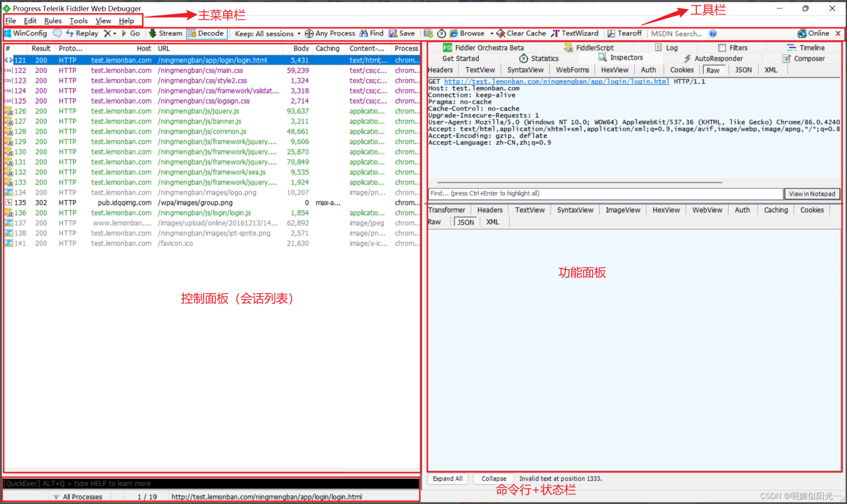Click the Expand All button
Viewport: 847px width, 504px height.
[447, 478]
